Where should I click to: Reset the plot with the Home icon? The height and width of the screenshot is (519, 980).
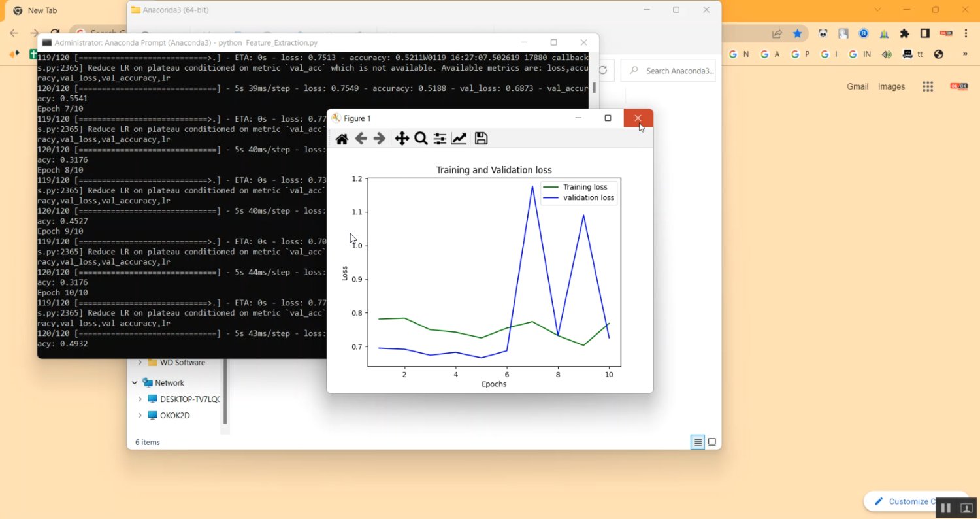point(342,139)
